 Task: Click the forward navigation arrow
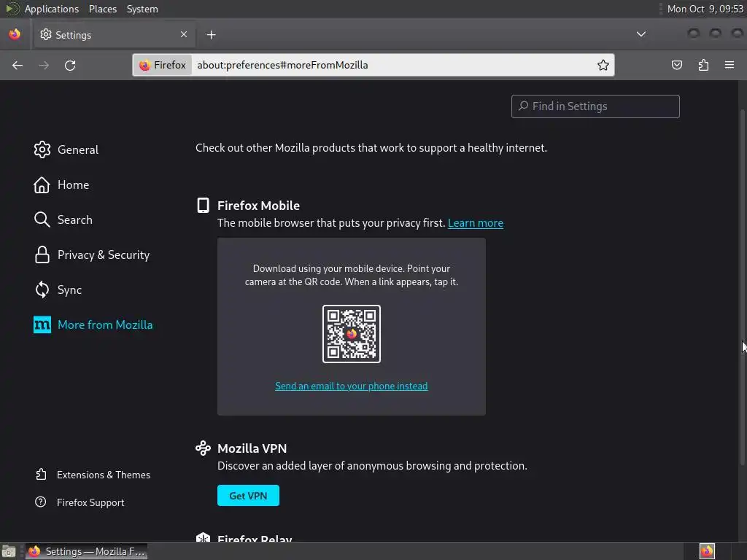click(x=44, y=65)
